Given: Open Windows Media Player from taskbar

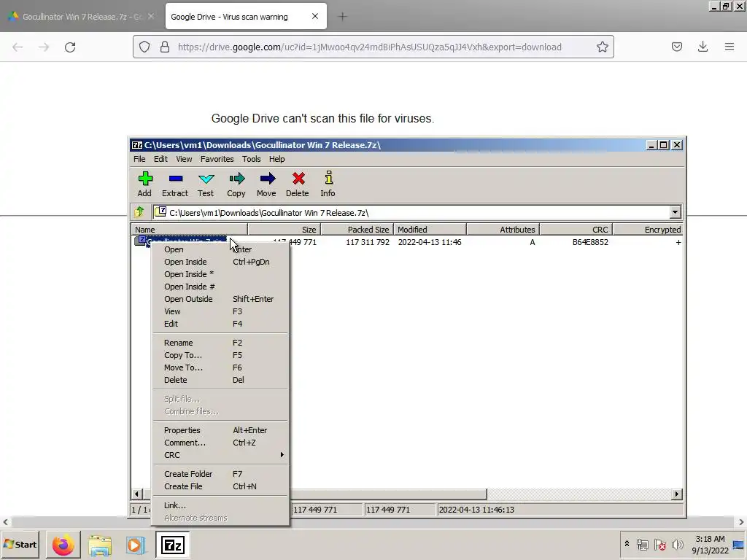Looking at the screenshot, I should click(135, 545).
